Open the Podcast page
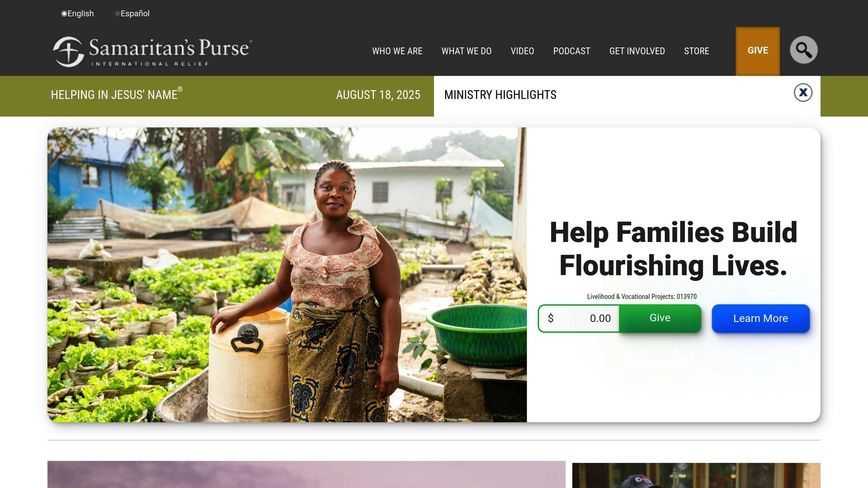The width and height of the screenshot is (868, 488). point(571,51)
